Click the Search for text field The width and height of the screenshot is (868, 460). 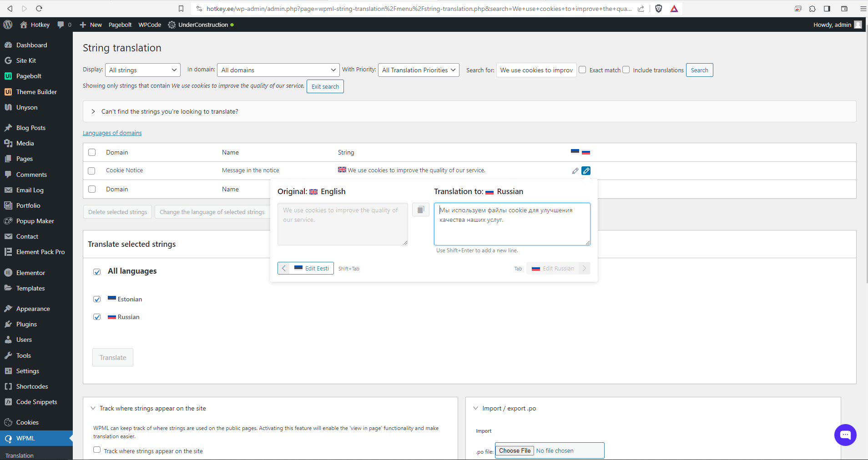click(x=536, y=70)
